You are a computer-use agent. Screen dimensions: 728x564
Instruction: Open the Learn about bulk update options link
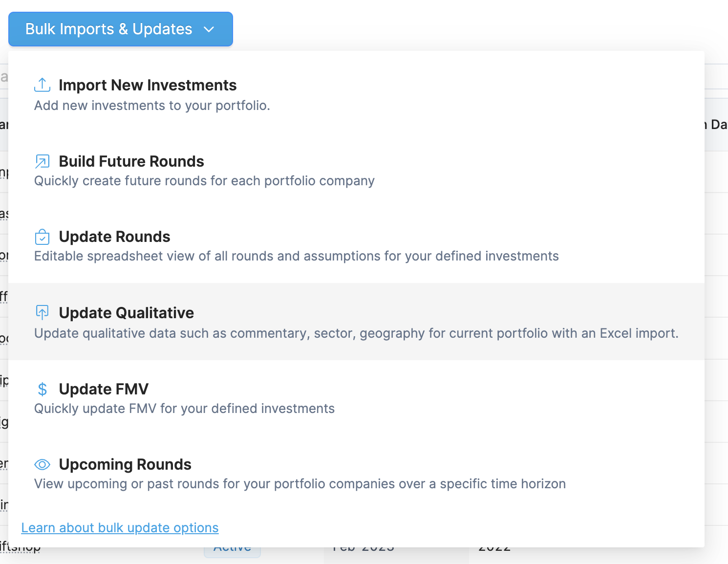tap(120, 528)
